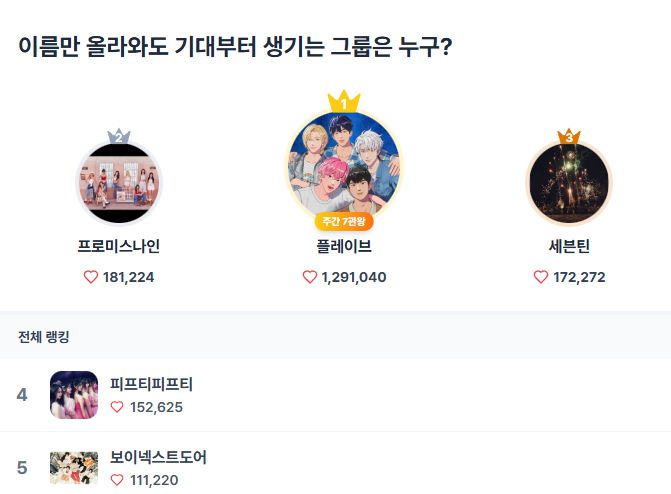Open the 세븐틴 circular photo
The height and width of the screenshot is (494, 671).
point(569,184)
